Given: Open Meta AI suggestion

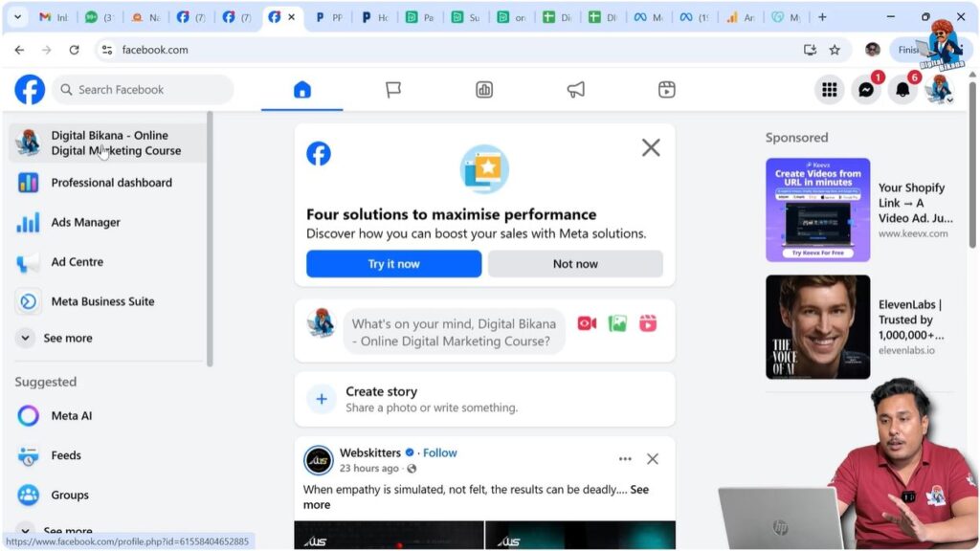Looking at the screenshot, I should [107, 415].
